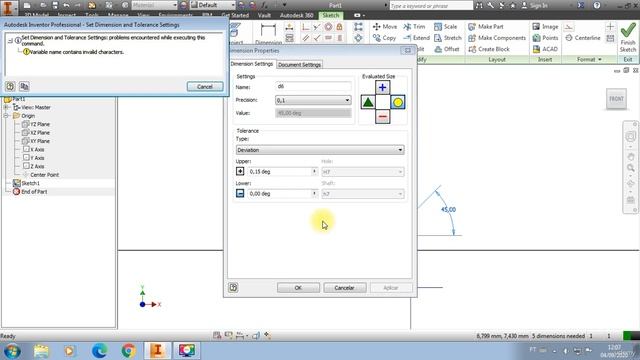
Task: Open the Windows Start button
Action: pyautogui.click(x=12, y=351)
